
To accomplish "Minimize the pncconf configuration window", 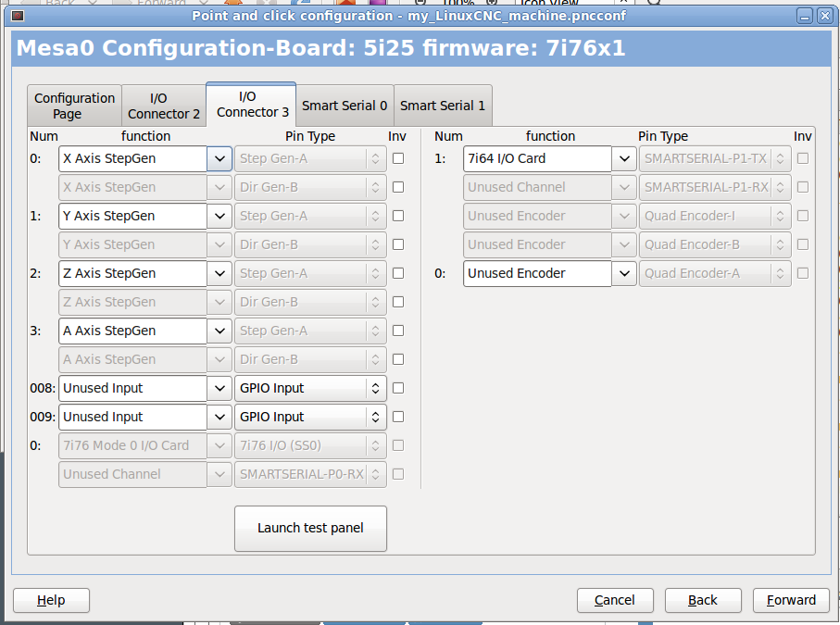I will click(804, 16).
